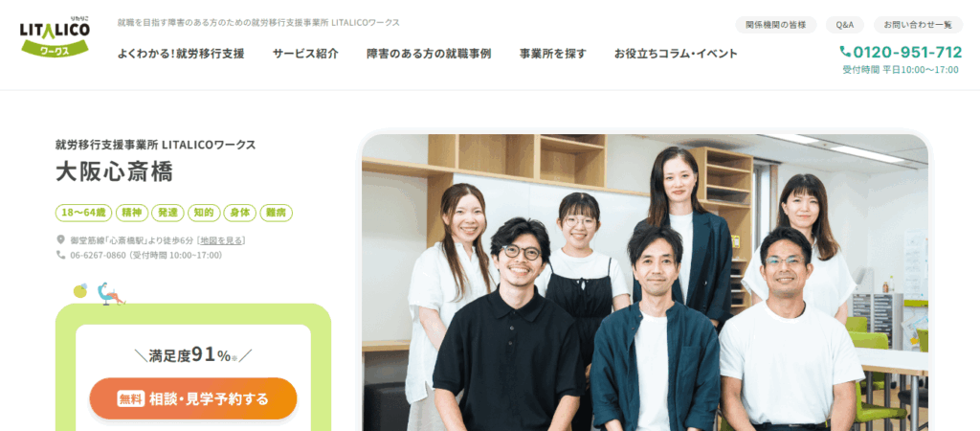Click the phone icon beside 0120-951-712
Screen dimensions: 980x431
tap(845, 52)
